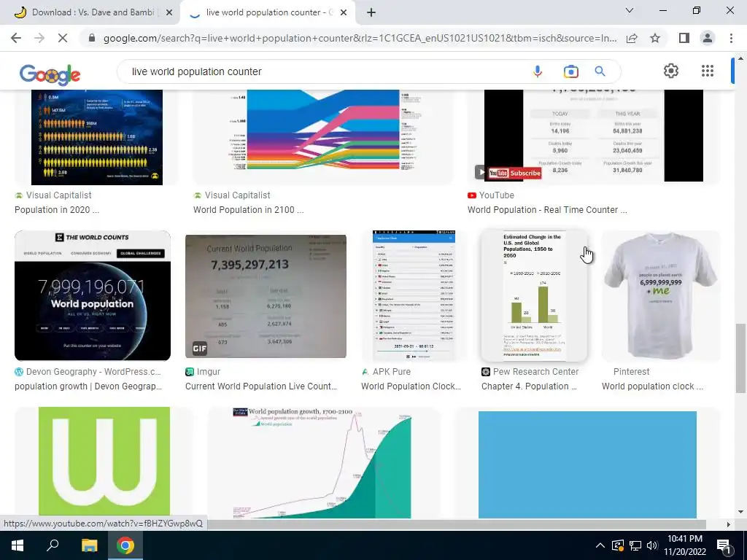Close the live world population counter tab
Screen dimensions: 747x560
(x=344, y=12)
